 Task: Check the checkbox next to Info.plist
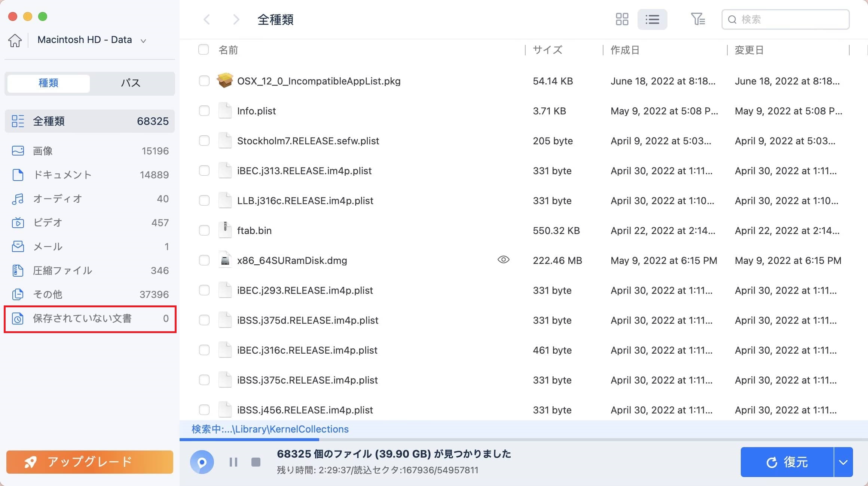204,111
